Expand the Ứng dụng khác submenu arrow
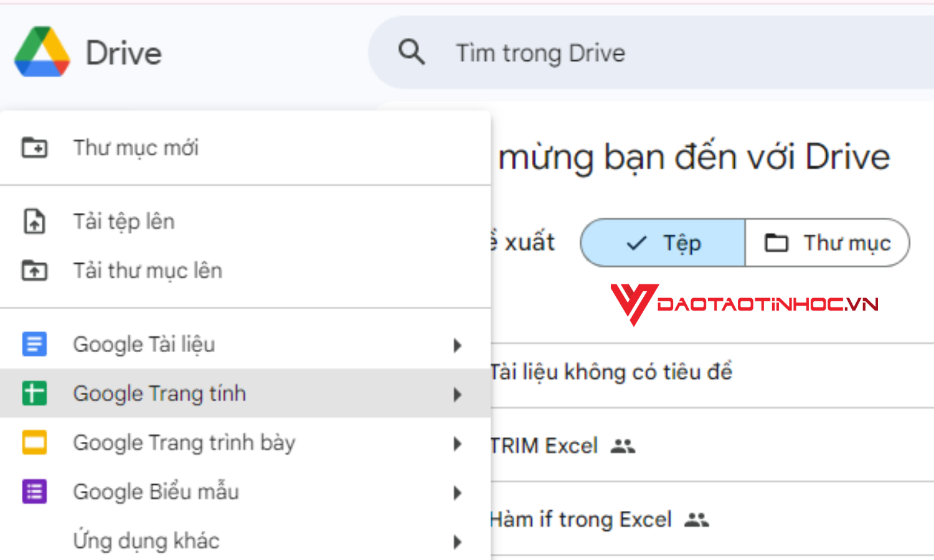This screenshot has width=934, height=560. 458,541
